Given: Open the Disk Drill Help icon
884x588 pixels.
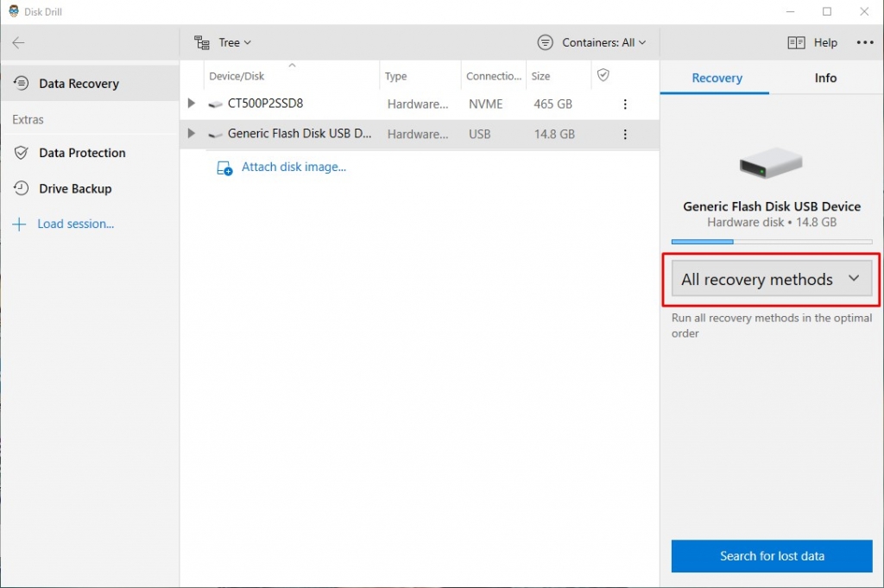Looking at the screenshot, I should coord(795,41).
